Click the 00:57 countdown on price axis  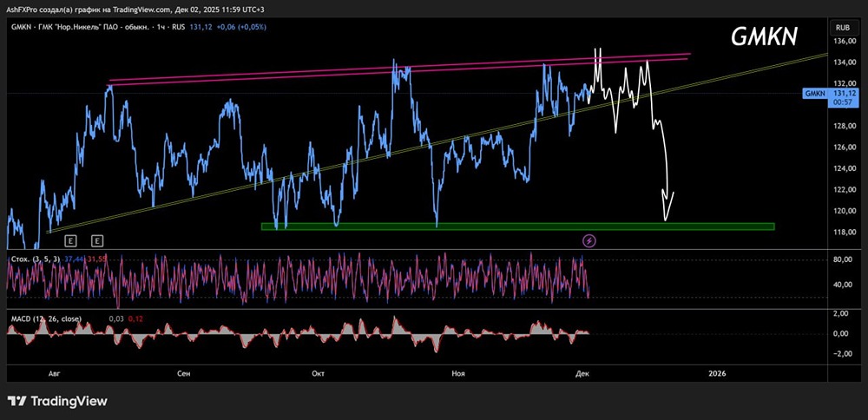(843, 102)
